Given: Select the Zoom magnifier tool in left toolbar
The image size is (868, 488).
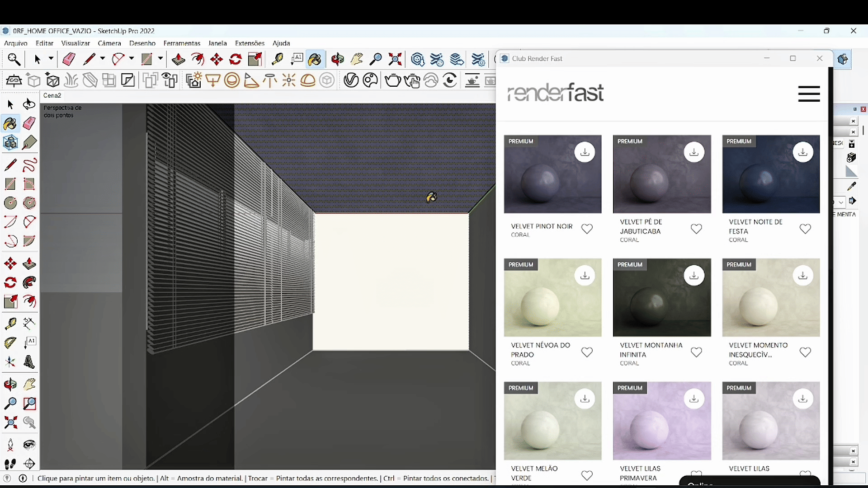Looking at the screenshot, I should [x=10, y=404].
